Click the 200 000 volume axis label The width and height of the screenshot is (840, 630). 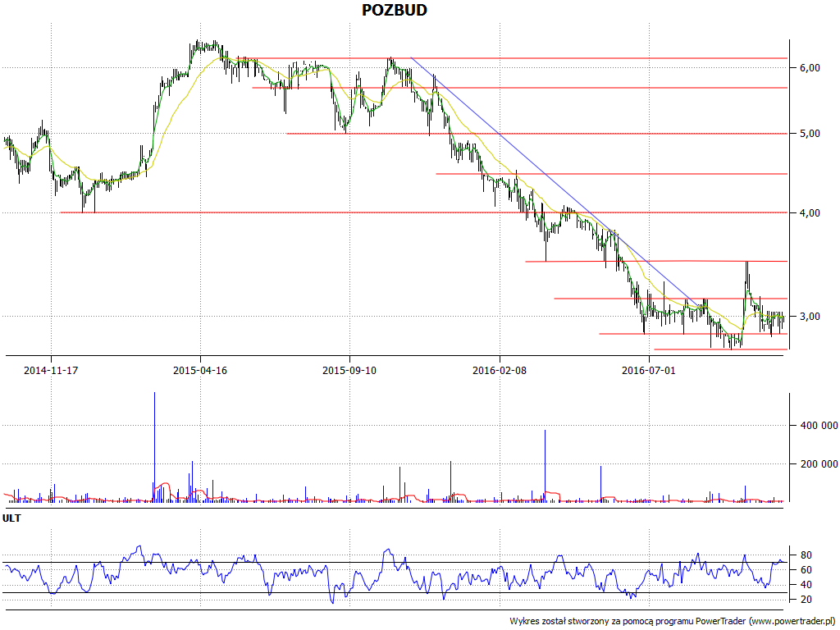819,464
